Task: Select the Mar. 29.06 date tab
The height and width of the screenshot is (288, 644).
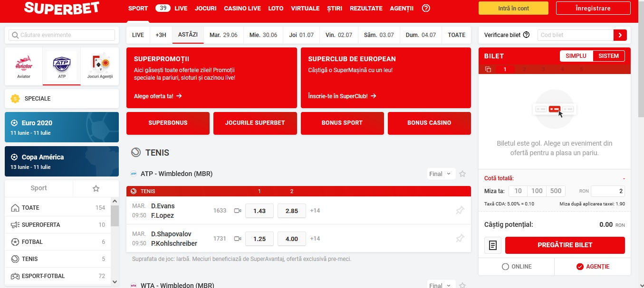Action: pyautogui.click(x=223, y=35)
